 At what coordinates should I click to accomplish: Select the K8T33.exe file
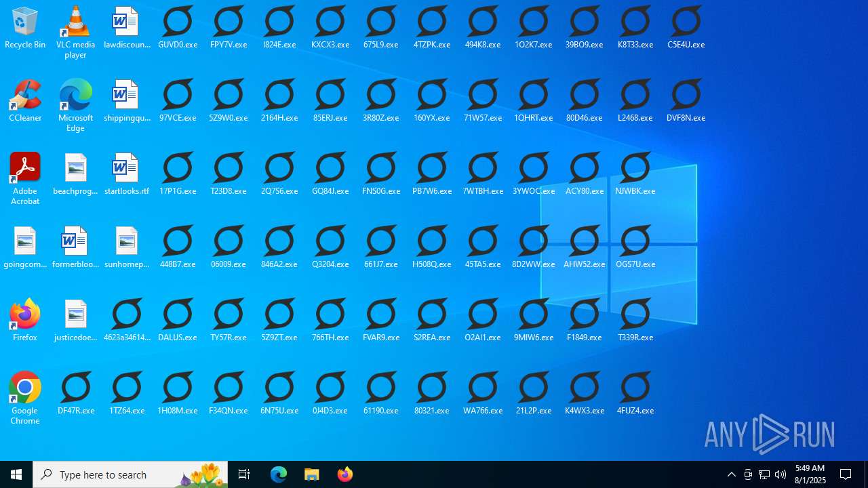coord(635,28)
